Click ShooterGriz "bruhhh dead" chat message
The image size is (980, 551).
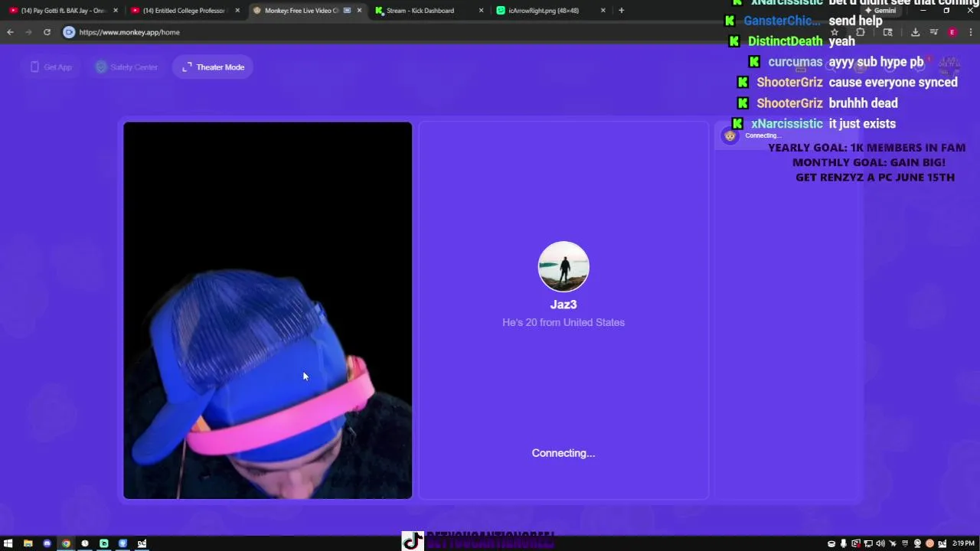point(864,103)
